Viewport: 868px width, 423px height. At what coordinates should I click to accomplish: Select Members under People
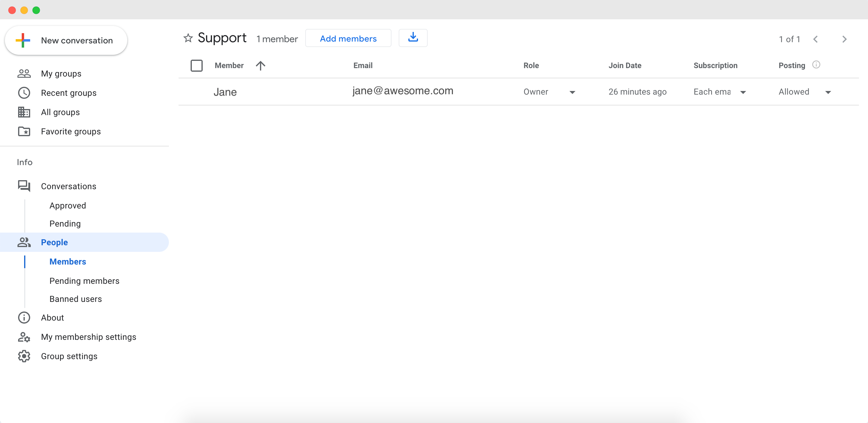point(68,262)
